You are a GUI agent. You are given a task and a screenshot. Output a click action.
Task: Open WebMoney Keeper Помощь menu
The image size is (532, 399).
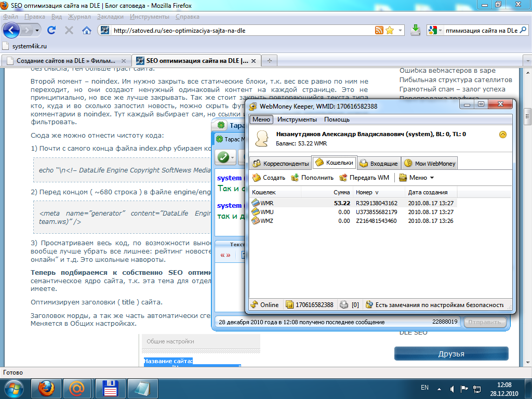[x=337, y=119]
